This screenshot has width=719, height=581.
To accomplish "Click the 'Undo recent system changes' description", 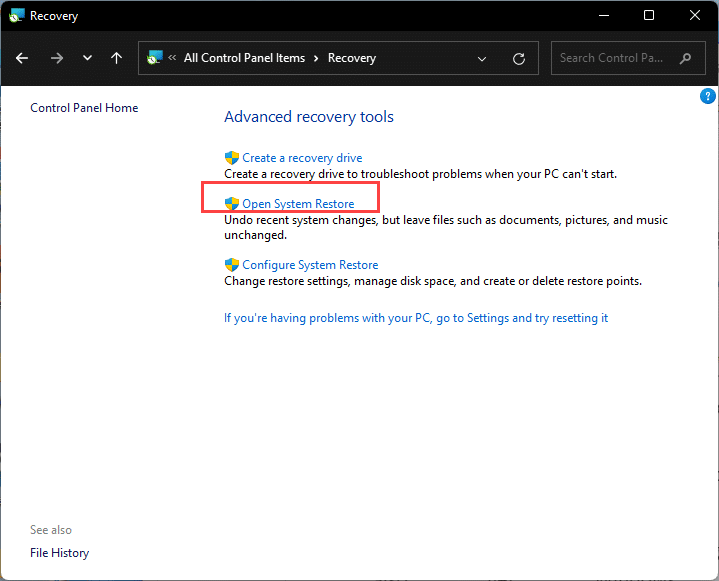I will 446,227.
